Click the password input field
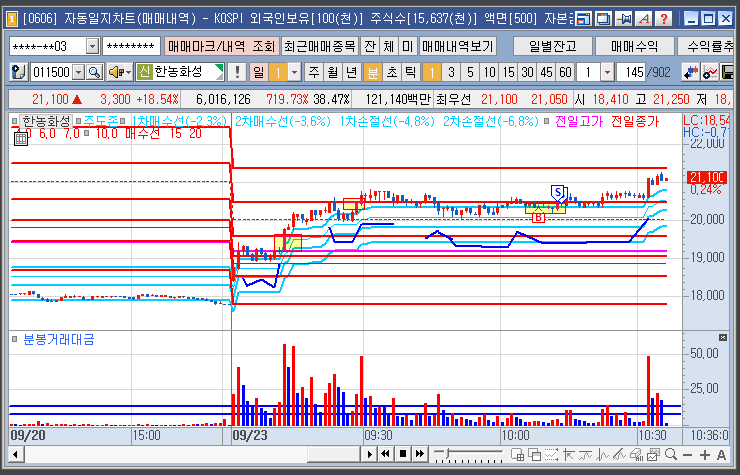 (x=131, y=46)
